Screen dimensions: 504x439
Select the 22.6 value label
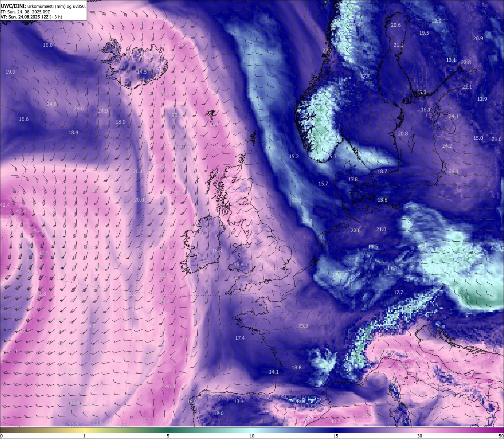(356, 231)
